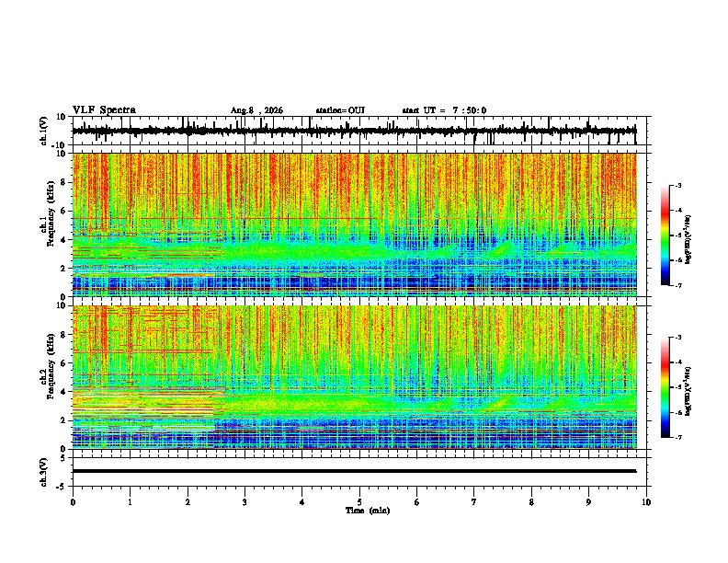Click the ch.2 spectrogram color scale bar

point(665,387)
